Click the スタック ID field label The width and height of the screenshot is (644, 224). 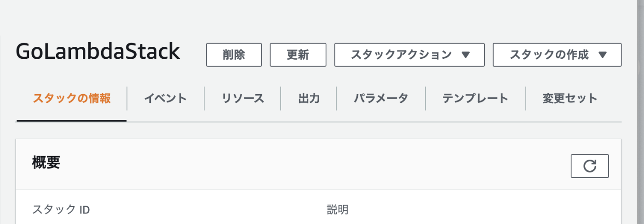61,210
